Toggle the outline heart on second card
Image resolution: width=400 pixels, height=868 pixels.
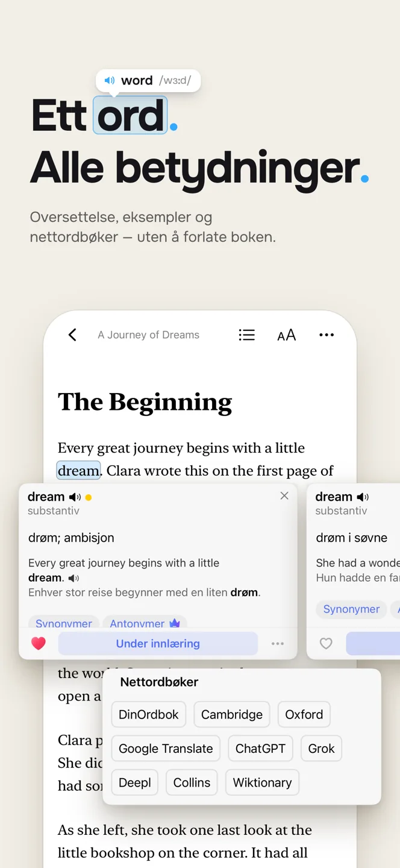[x=326, y=644]
